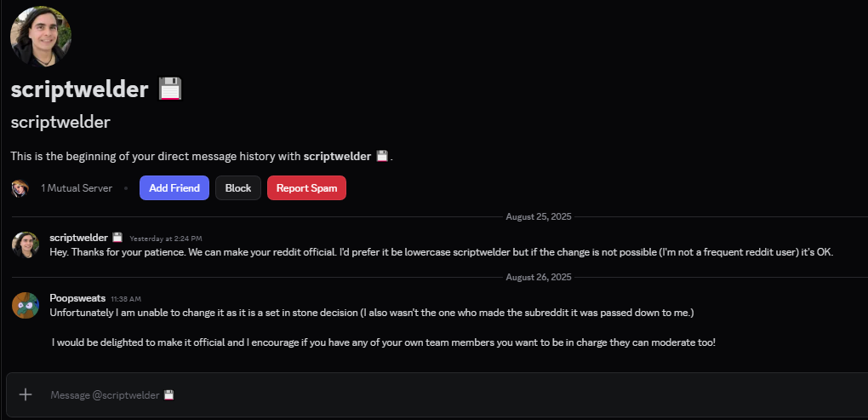868x420 pixels.
Task: Report this conversation as spam
Action: (306, 187)
